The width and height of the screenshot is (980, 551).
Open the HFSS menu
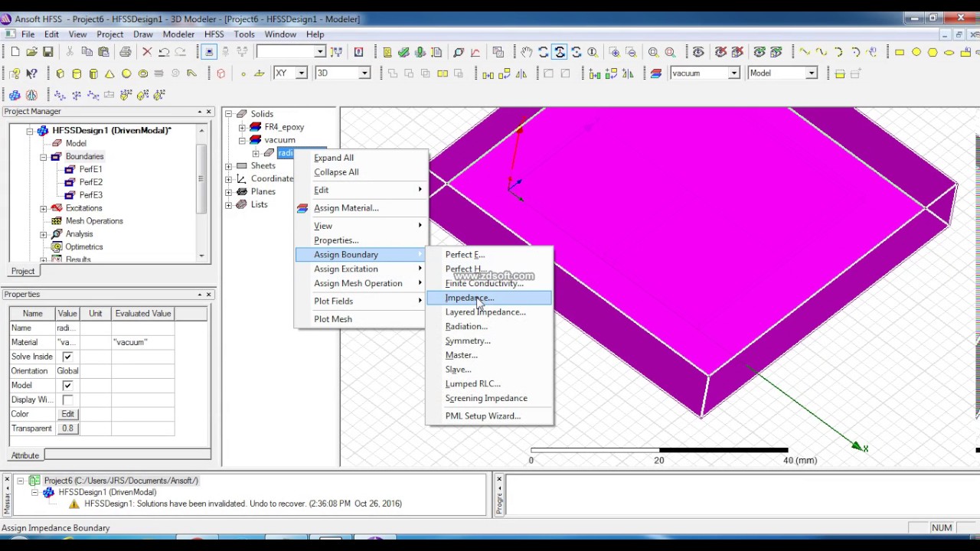pos(214,34)
